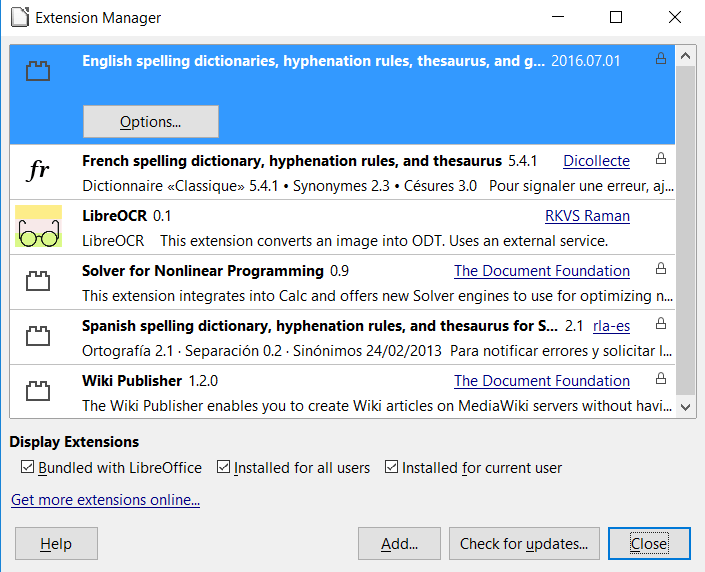The width and height of the screenshot is (705, 572).
Task: Click the extension list scrollbar thumb
Action: [x=685, y=232]
